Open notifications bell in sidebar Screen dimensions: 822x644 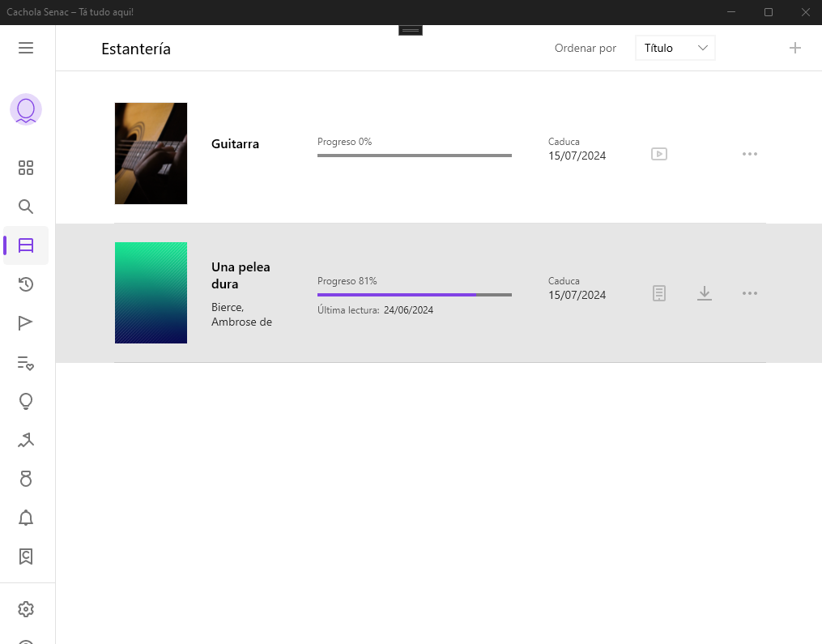pyautogui.click(x=26, y=518)
